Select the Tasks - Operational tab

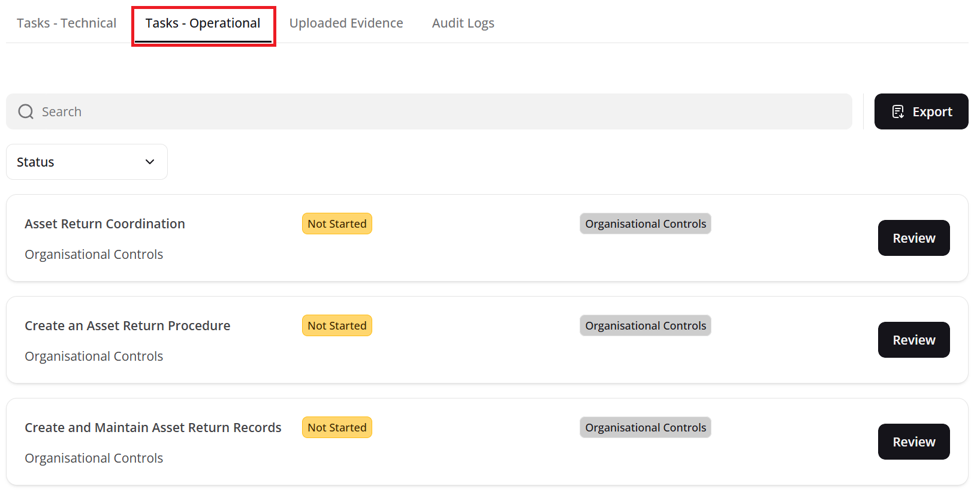(x=203, y=23)
